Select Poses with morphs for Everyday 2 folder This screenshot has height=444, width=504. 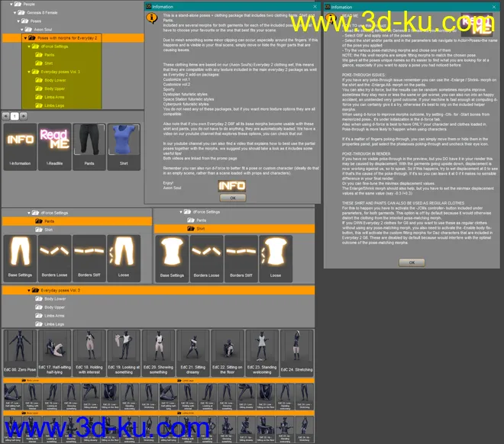click(69, 37)
